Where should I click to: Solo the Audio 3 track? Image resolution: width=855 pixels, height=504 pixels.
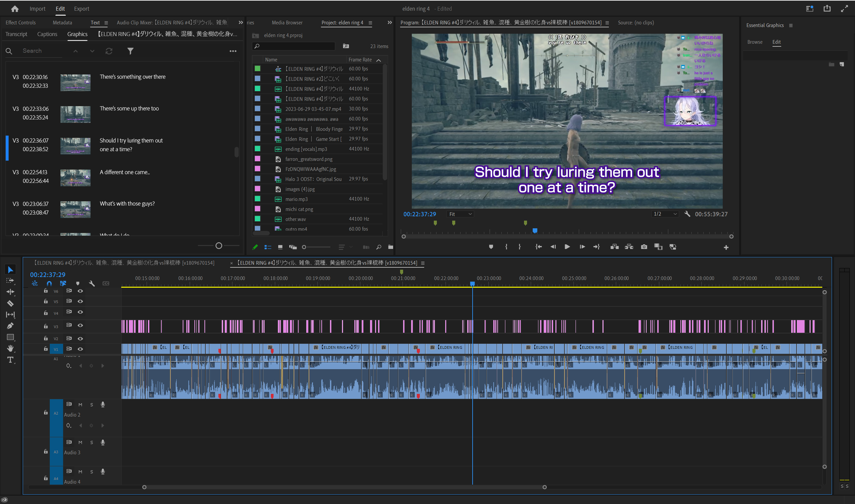(92, 443)
